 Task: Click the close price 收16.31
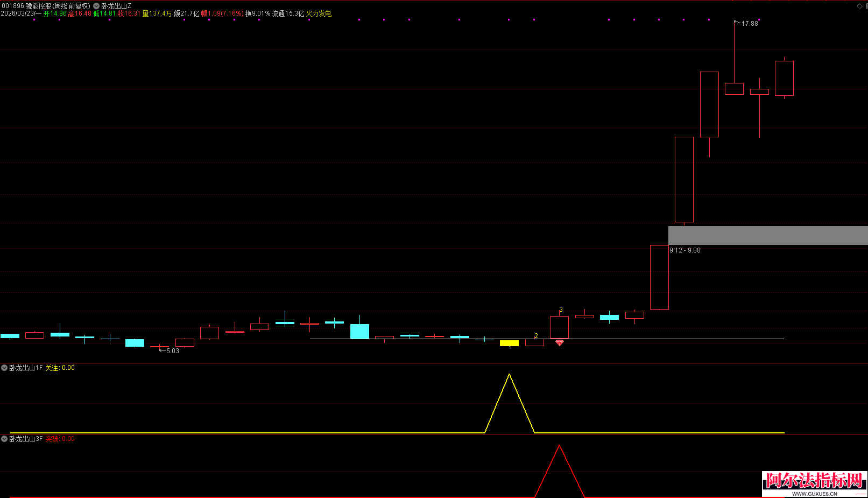pyautogui.click(x=129, y=13)
